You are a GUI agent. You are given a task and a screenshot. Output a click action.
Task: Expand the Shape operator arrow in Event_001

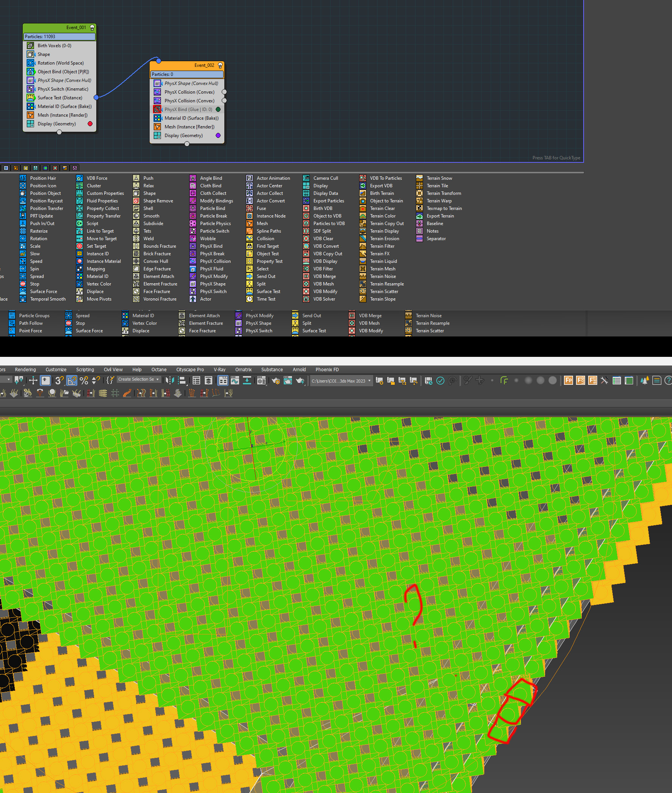[x=31, y=54]
